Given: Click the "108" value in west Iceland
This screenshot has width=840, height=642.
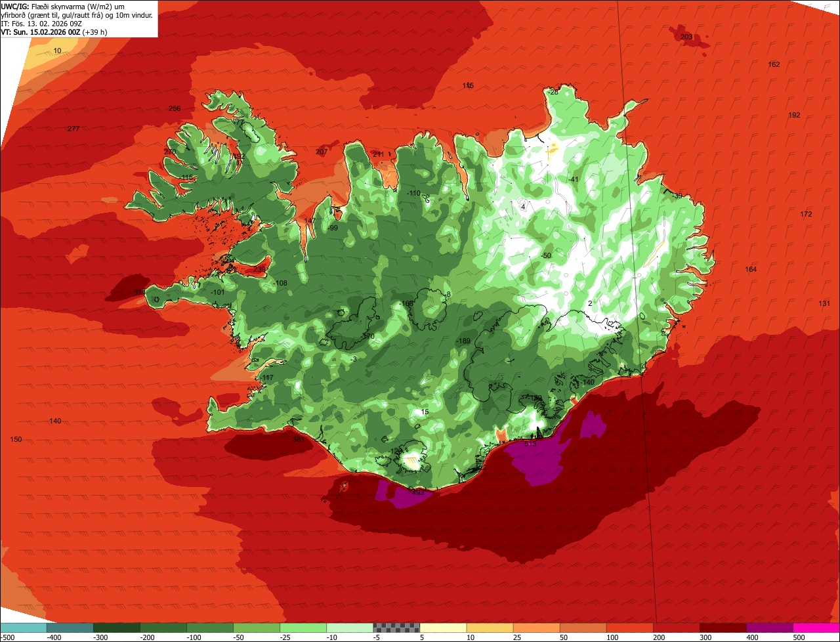Looking at the screenshot, I should pyautogui.click(x=282, y=283).
